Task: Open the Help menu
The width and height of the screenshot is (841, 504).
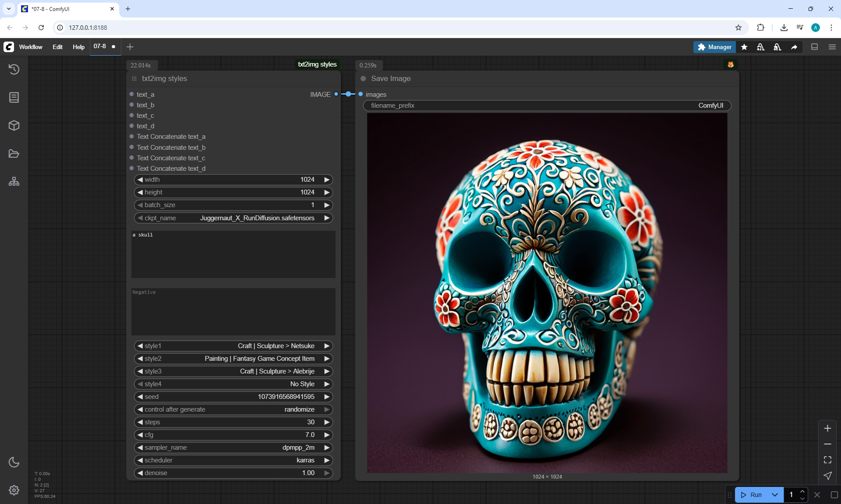Action: [x=78, y=47]
